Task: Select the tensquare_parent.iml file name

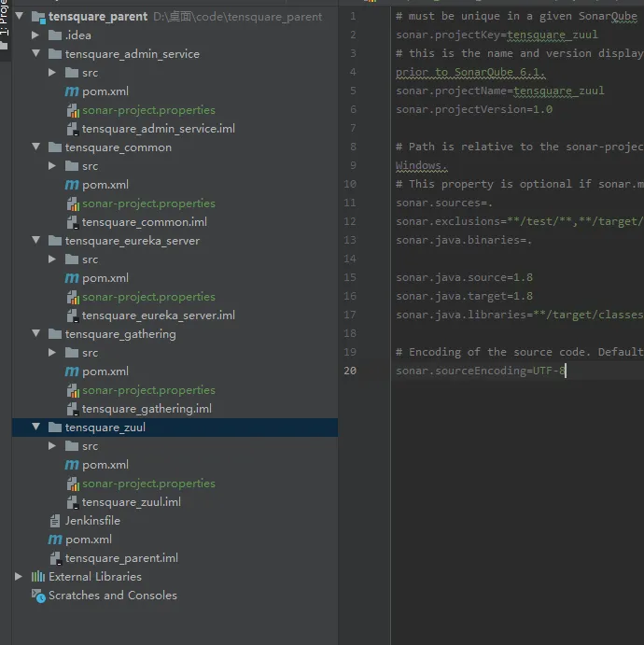Action: (121, 558)
